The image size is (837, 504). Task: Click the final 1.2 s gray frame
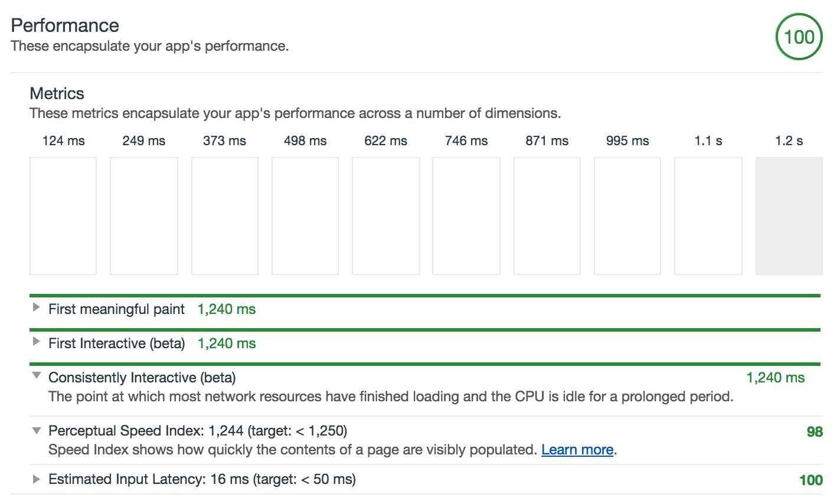coord(789,215)
